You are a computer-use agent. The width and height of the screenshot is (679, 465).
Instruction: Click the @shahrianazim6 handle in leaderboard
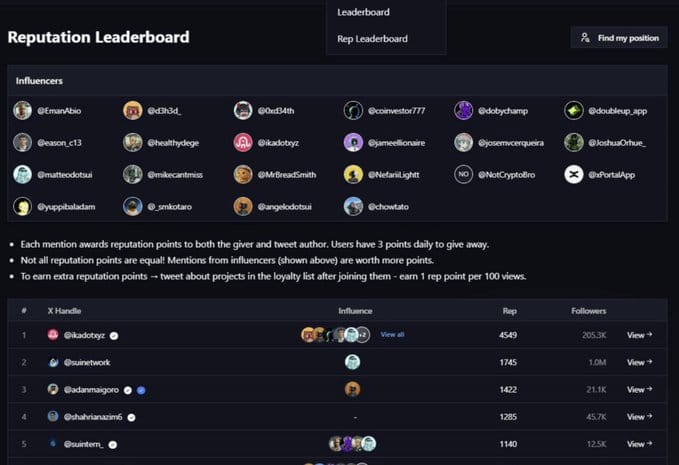[93, 417]
